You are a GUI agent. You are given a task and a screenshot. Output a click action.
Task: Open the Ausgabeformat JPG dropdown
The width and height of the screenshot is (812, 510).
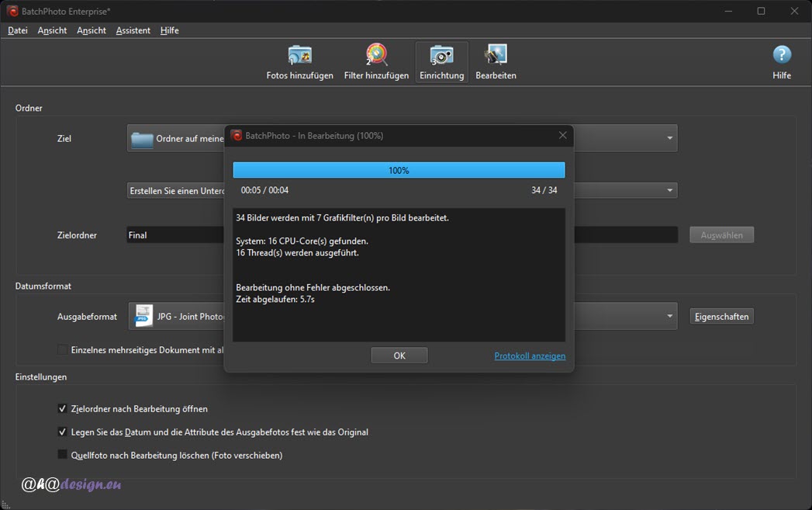669,316
